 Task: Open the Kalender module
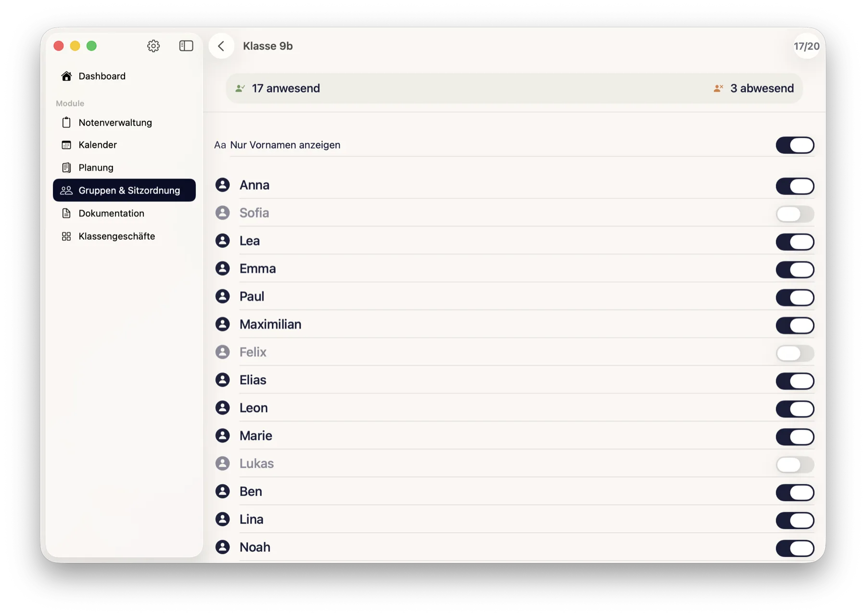click(125, 145)
